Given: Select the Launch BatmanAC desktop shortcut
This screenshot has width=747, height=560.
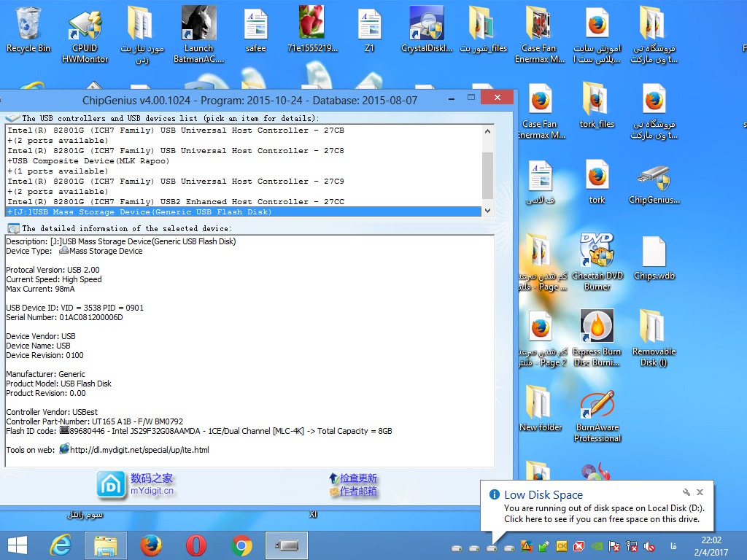Looking at the screenshot, I should 198,35.
